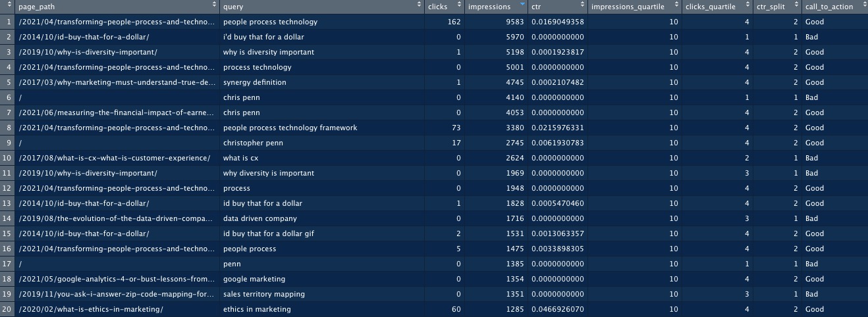Screen dimensions: 868x317
Task: Click the blue descending sort arrow on impressions
Action: [523, 6]
